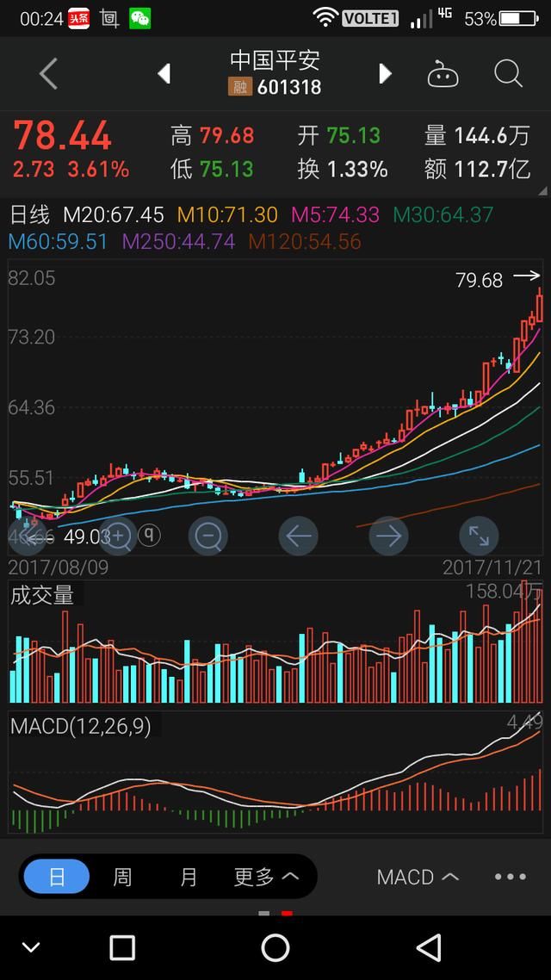Zoom out the candlestick chart

(x=208, y=537)
